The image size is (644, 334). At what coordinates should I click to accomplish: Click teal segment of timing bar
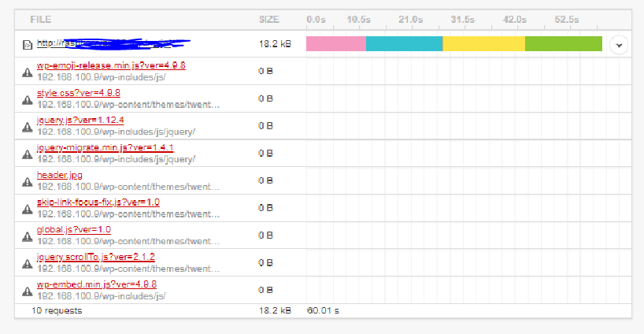tap(404, 44)
